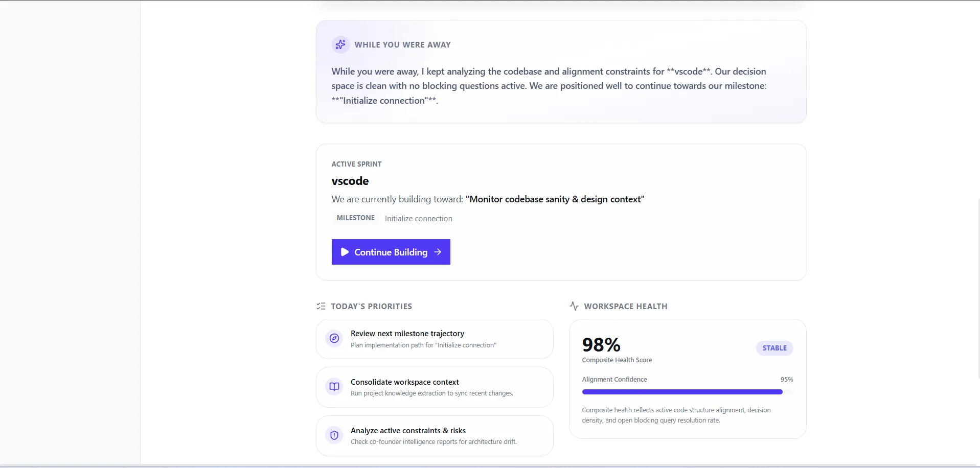Click the book icon for Consolidate workspace context

tap(334, 387)
